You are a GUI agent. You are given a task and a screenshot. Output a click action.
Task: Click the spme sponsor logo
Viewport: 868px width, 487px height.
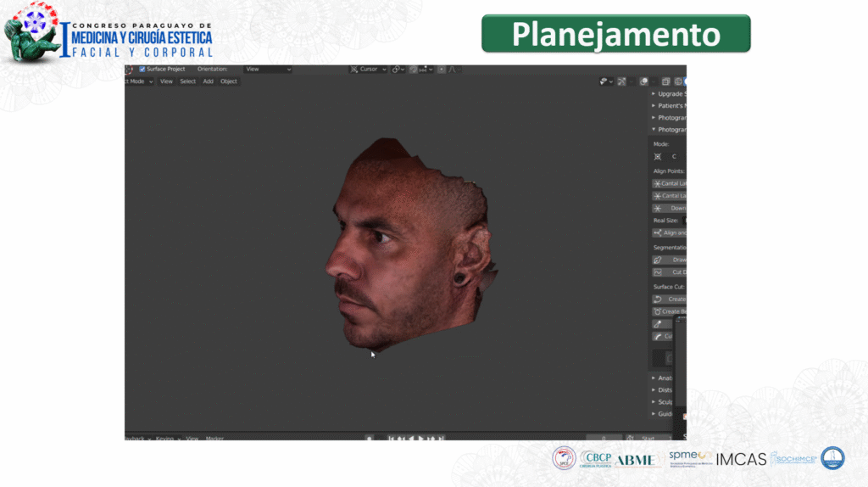690,459
